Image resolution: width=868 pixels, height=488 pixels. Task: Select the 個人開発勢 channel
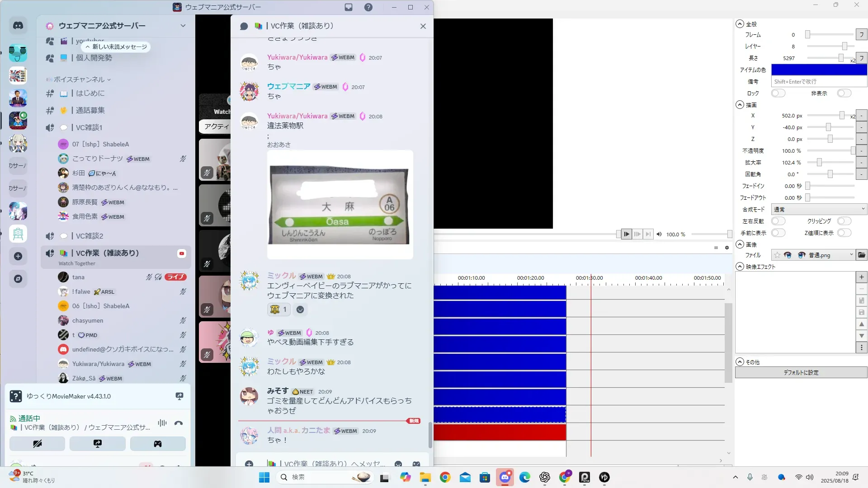94,58
